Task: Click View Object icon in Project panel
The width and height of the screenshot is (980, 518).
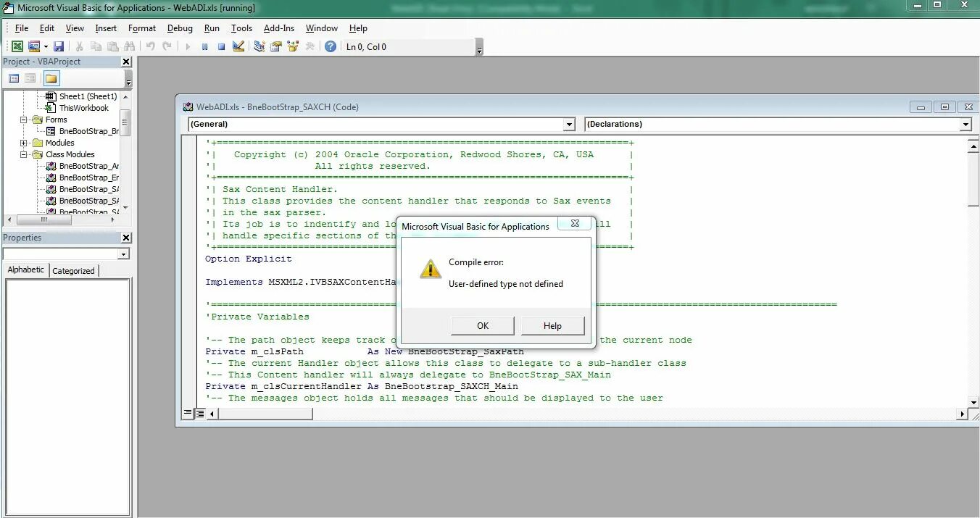Action: (x=30, y=78)
